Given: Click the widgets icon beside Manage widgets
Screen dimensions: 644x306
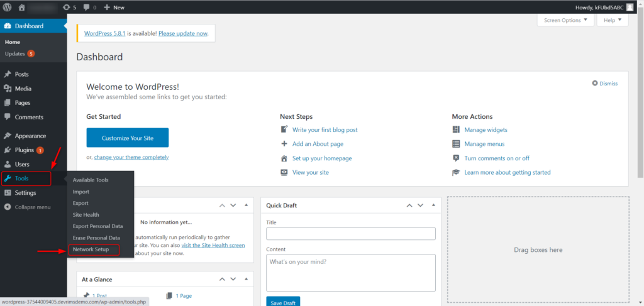Looking at the screenshot, I should click(x=456, y=129).
